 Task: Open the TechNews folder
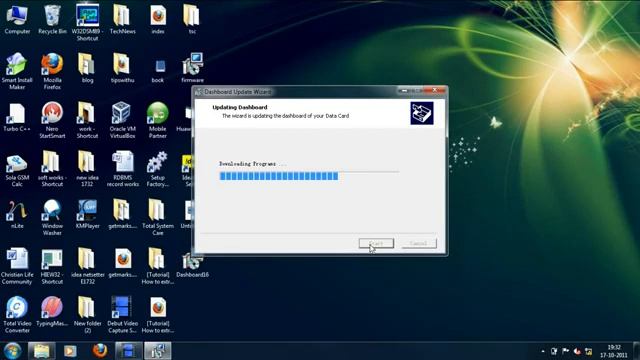(122, 19)
